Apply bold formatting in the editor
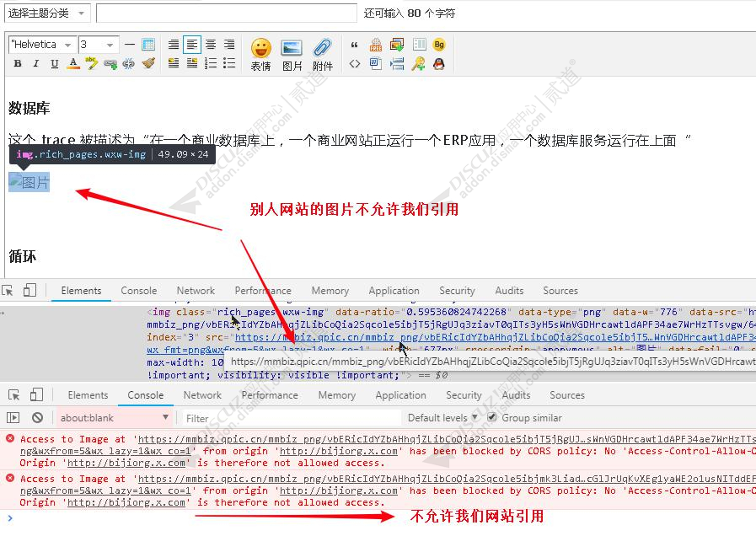 click(x=18, y=64)
